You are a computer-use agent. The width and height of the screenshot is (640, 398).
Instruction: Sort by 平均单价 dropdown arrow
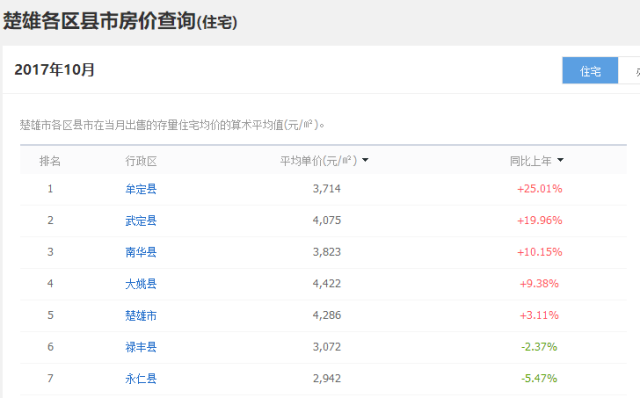click(365, 160)
